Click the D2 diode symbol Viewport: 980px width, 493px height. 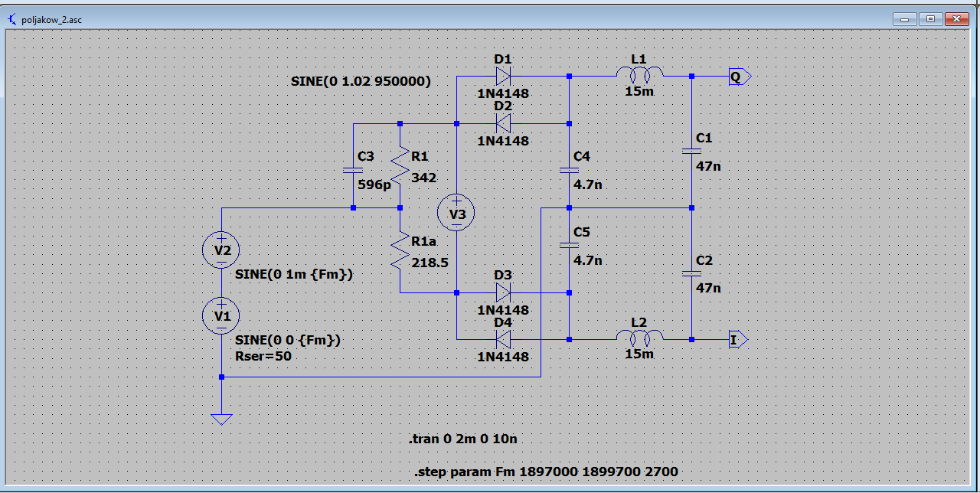click(x=503, y=123)
